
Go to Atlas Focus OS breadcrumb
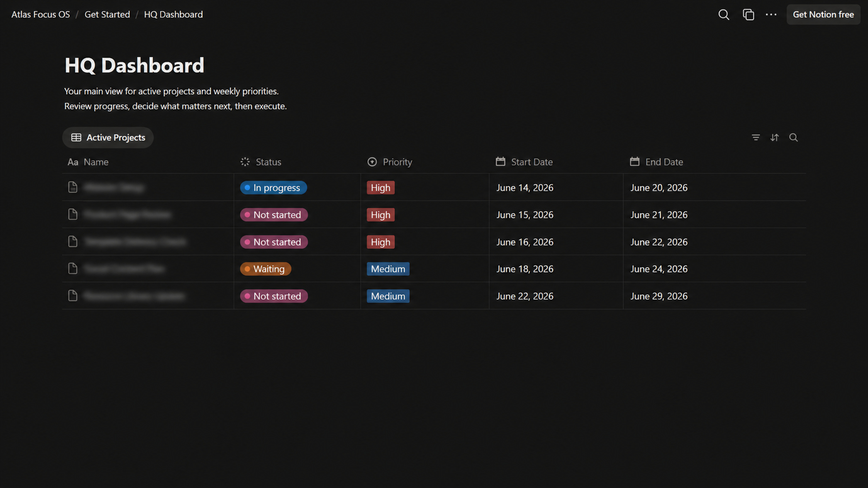point(41,14)
